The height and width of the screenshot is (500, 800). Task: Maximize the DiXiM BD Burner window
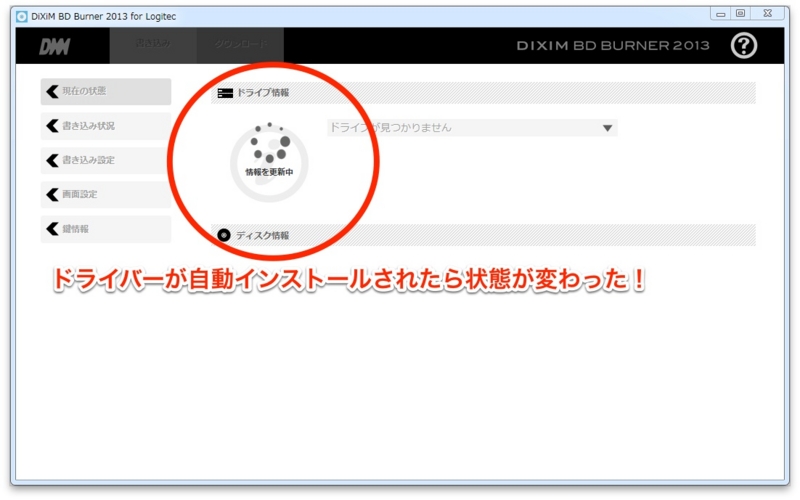[x=740, y=14]
